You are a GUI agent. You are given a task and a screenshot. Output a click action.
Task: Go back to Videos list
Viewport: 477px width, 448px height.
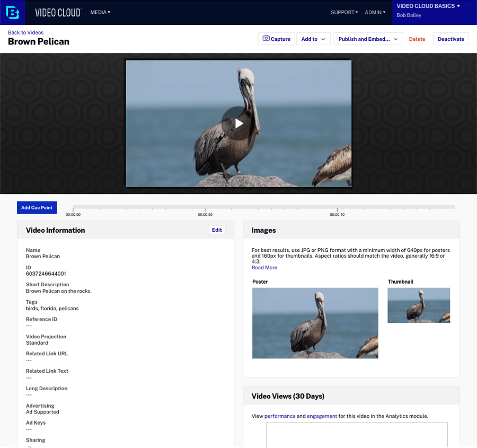point(25,33)
